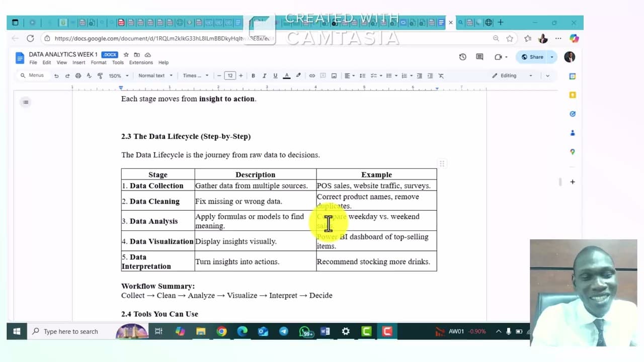This screenshot has width=644, height=362.
Task: Open the 150% zoom dropdown
Action: pyautogui.click(x=119, y=76)
